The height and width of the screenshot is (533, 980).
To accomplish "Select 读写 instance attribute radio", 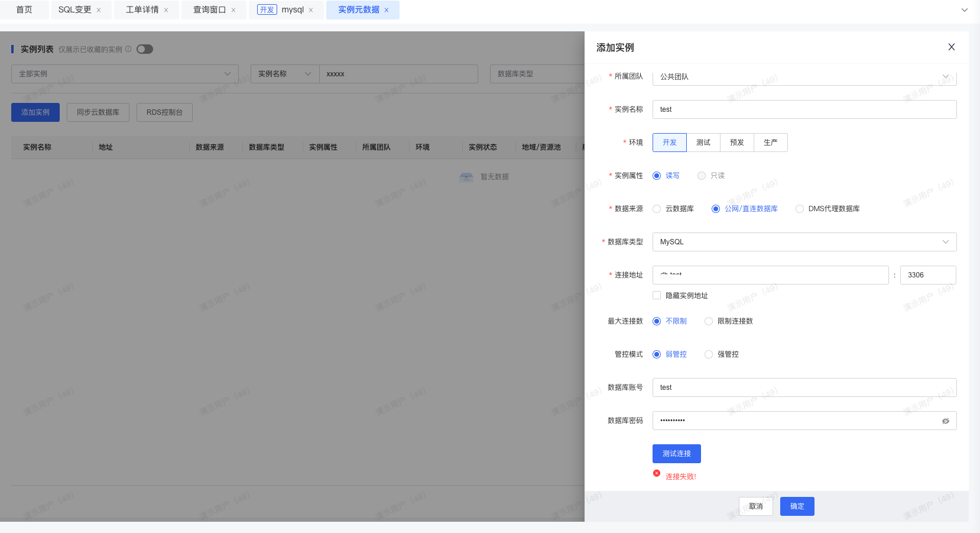I will [x=657, y=176].
